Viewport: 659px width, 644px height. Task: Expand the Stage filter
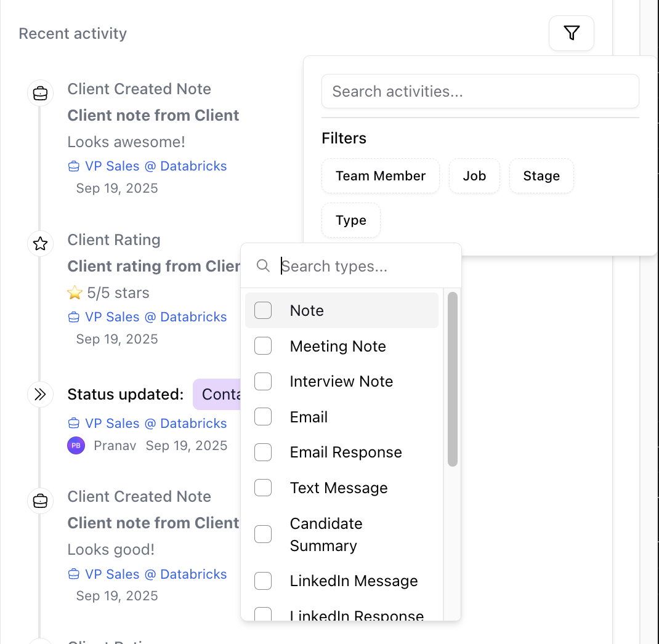541,175
